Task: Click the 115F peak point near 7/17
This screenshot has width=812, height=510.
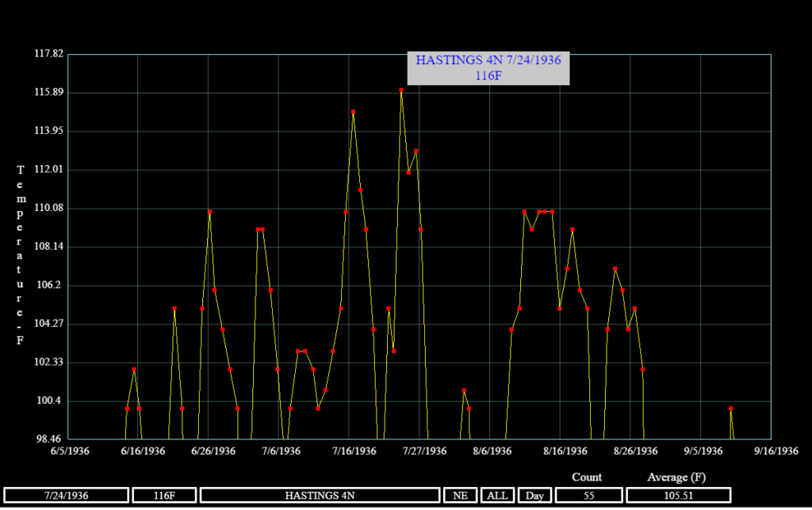Action: (353, 112)
